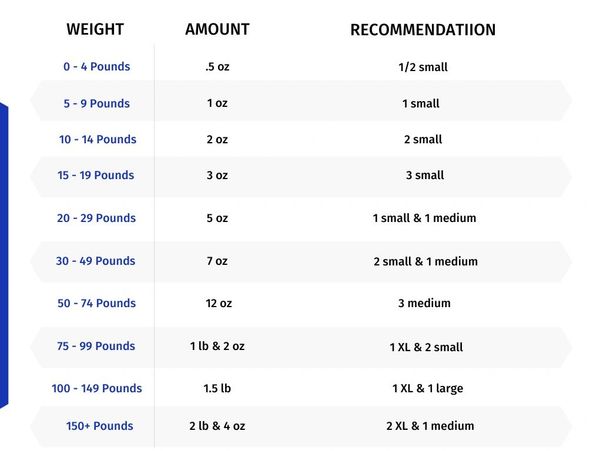This screenshot has height=451, width=600.
Task: Choose the "15 - 19 Pounds" weight range
Action: 96,175
